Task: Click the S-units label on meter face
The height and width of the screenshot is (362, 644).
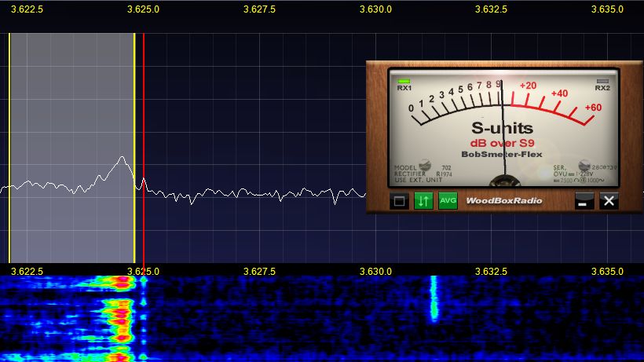Action: coord(502,128)
